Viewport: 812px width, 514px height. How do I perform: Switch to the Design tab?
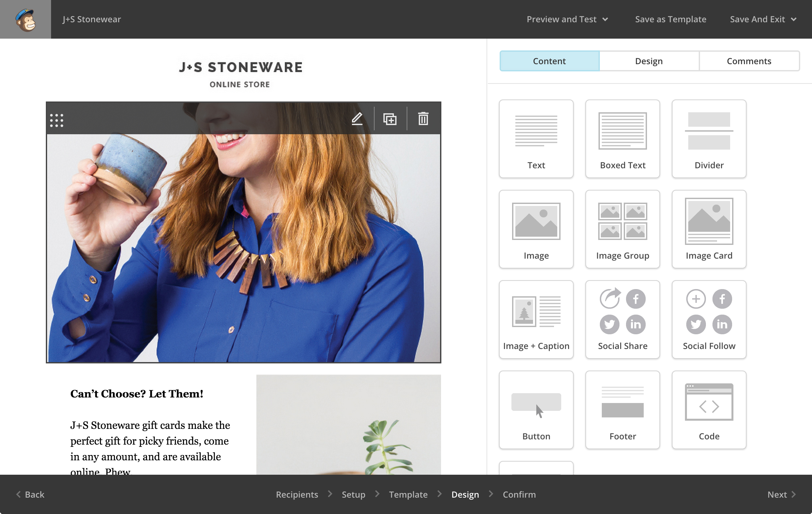tap(649, 60)
